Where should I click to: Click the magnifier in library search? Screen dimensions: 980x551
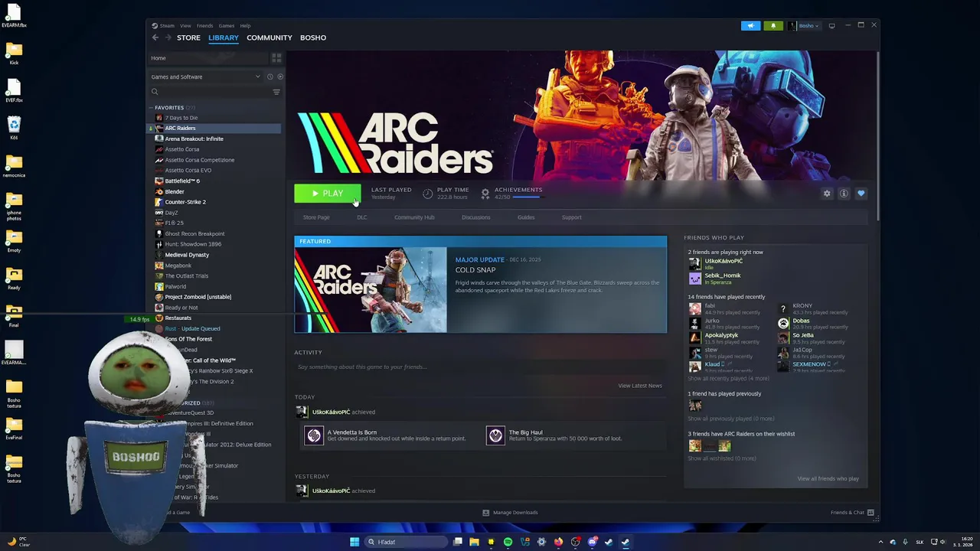(155, 92)
